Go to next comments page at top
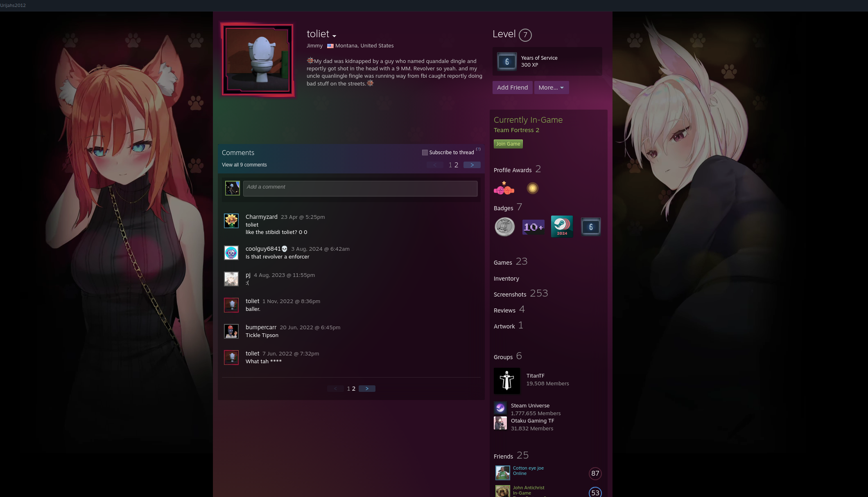 click(472, 165)
